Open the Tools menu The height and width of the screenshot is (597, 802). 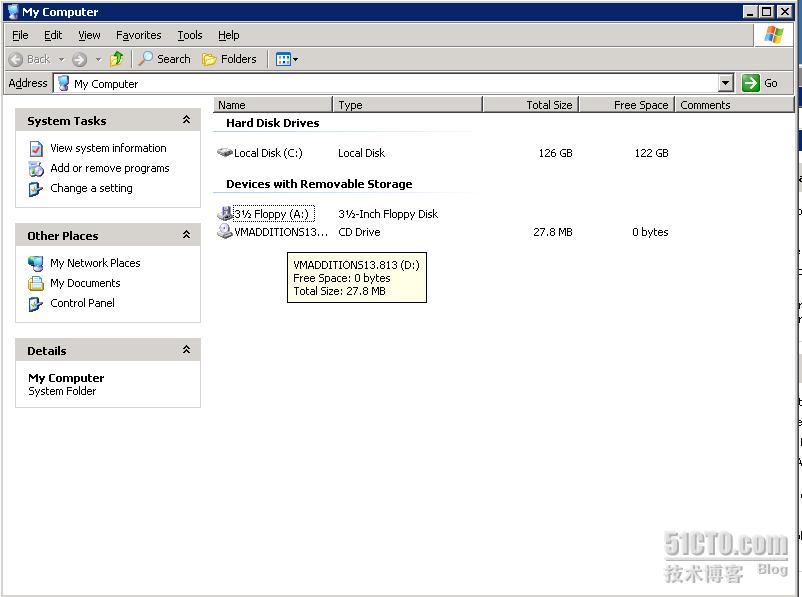tap(190, 35)
